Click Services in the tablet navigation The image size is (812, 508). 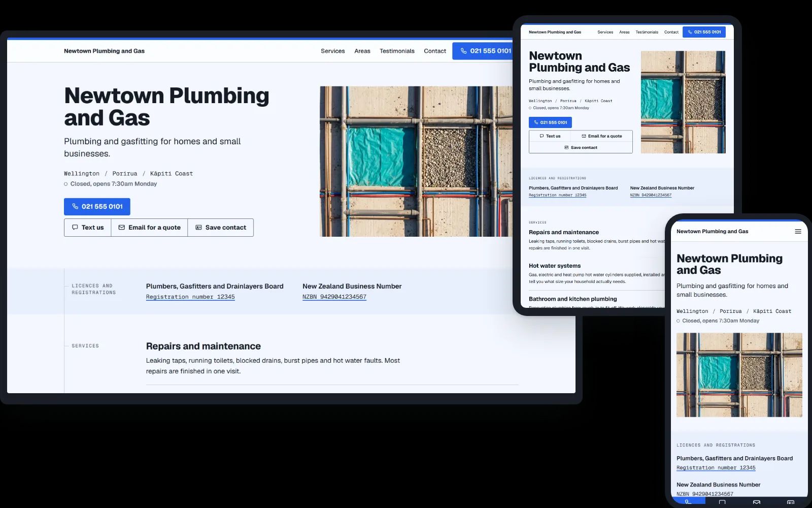pos(605,32)
